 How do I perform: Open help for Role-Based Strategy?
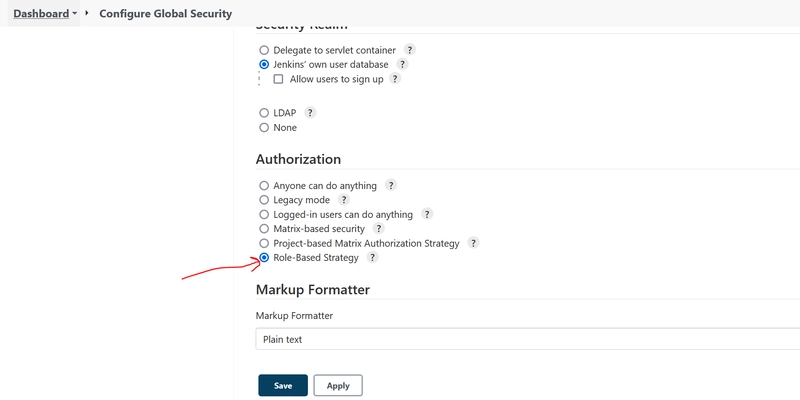(x=372, y=258)
